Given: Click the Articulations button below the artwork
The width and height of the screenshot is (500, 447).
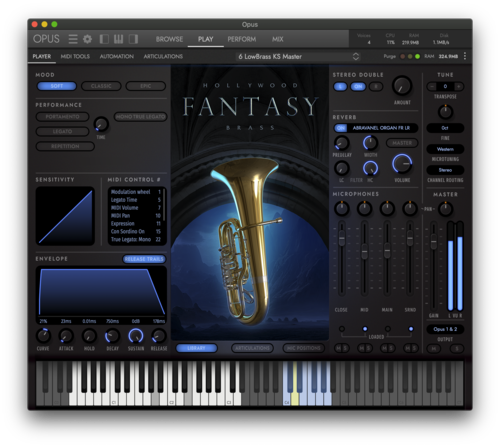Looking at the screenshot, I should [252, 348].
